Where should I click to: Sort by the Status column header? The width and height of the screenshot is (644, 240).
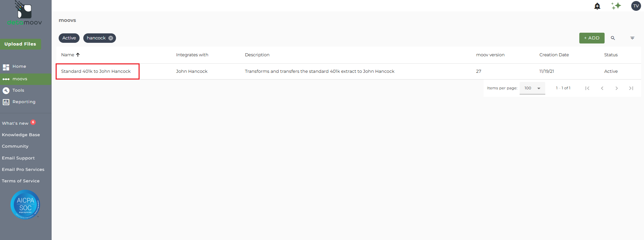point(611,55)
